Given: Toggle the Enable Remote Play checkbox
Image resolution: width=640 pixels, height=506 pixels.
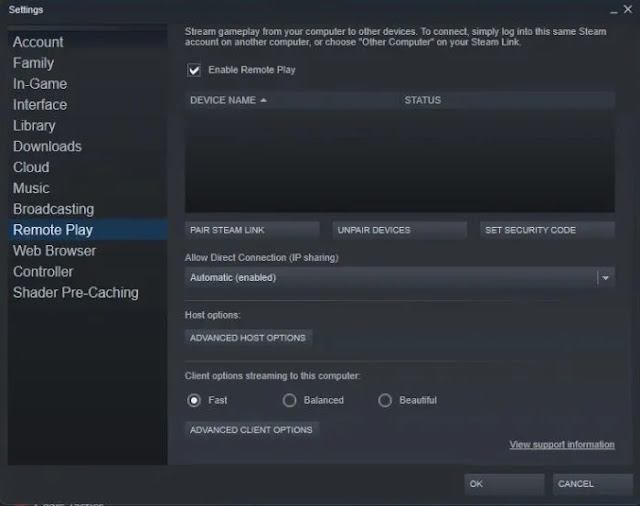Looking at the screenshot, I should (x=194, y=70).
